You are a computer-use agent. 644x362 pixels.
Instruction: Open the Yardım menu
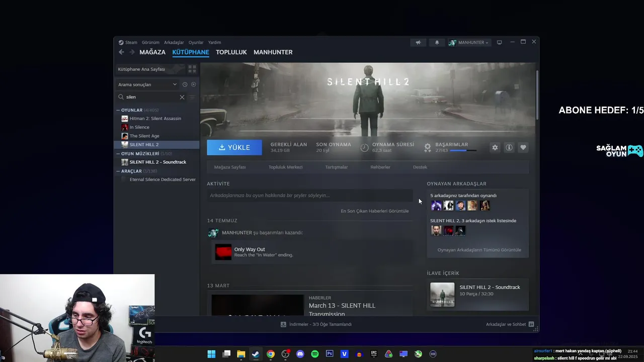click(x=214, y=43)
